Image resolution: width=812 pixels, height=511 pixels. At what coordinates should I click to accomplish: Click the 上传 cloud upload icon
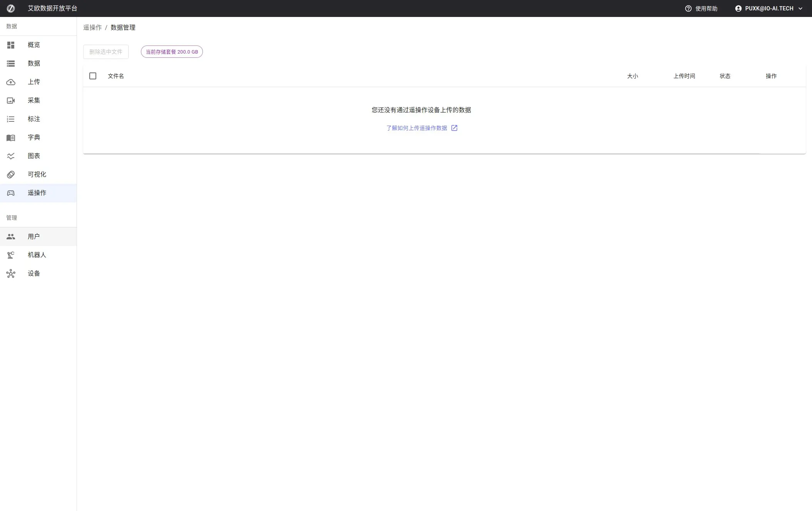click(x=11, y=82)
